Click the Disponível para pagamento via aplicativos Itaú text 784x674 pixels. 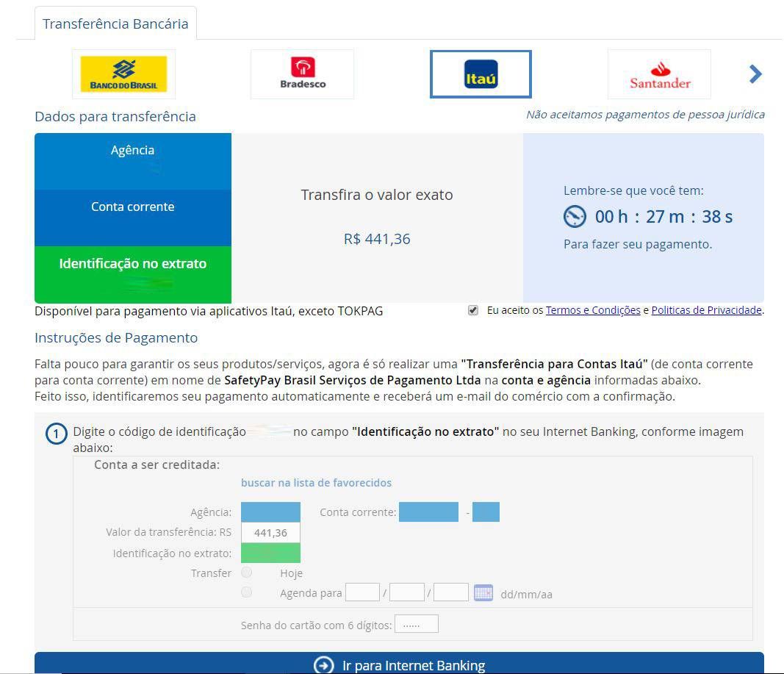(209, 311)
